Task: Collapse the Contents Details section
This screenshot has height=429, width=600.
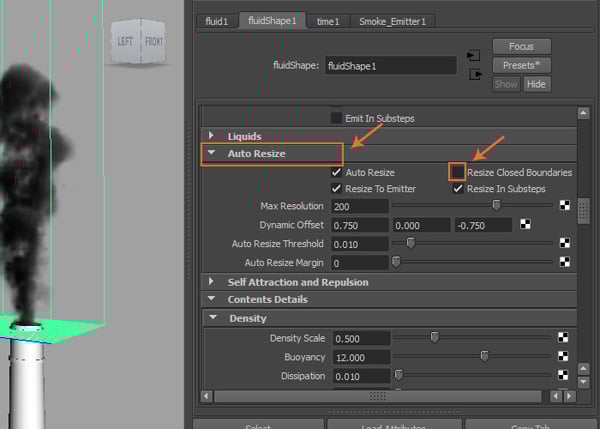Action: point(211,298)
